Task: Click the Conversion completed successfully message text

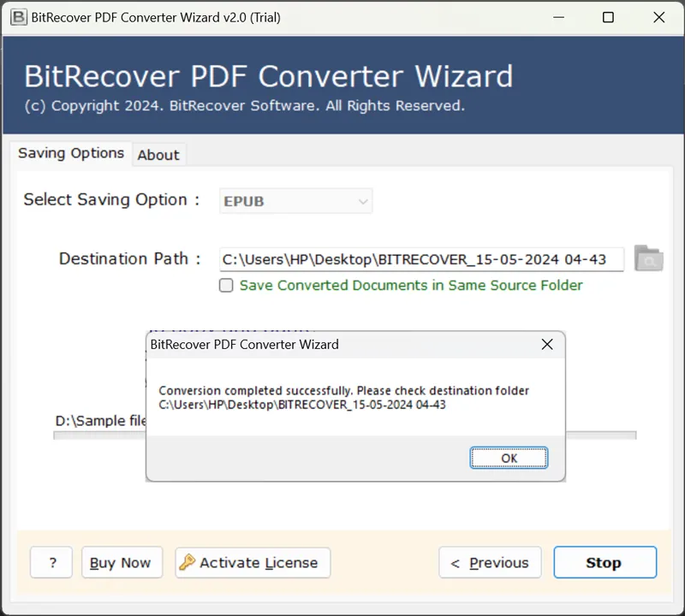Action: [344, 391]
